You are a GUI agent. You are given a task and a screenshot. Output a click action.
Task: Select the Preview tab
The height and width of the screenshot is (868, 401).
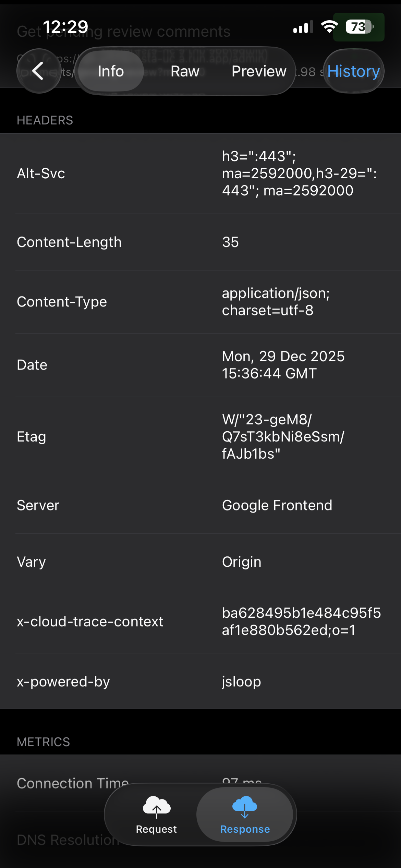259,71
